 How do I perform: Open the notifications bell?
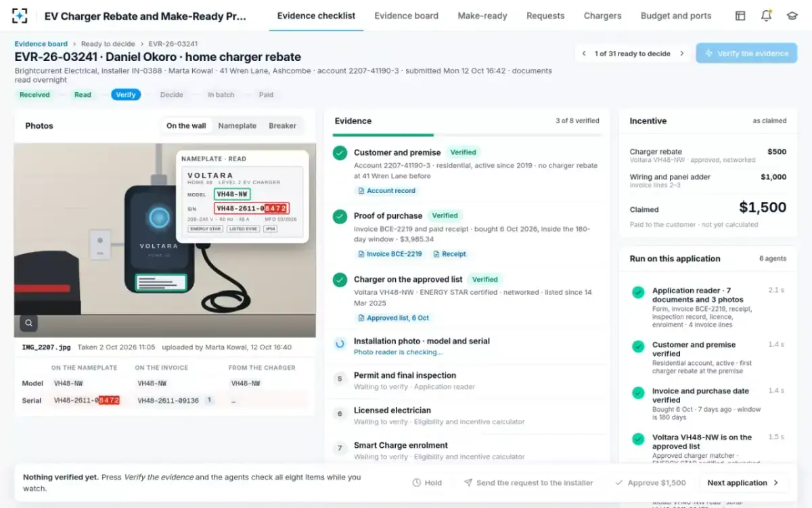(766, 16)
